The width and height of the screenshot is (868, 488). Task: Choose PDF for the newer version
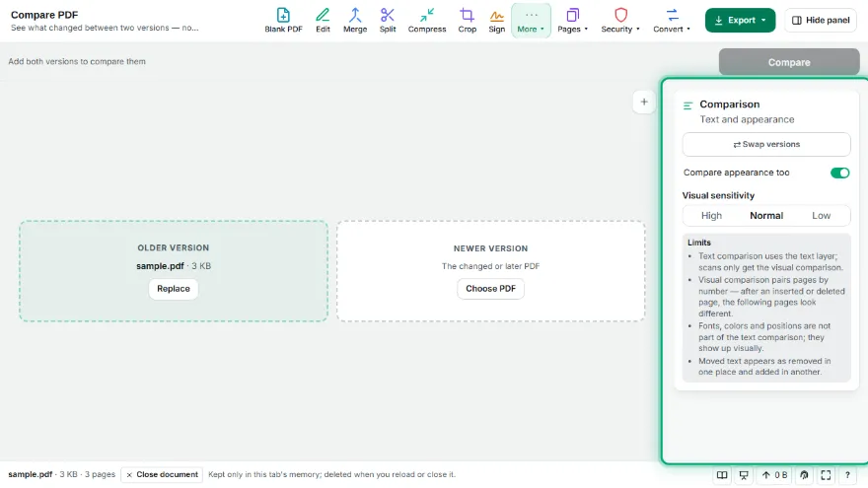pyautogui.click(x=490, y=289)
